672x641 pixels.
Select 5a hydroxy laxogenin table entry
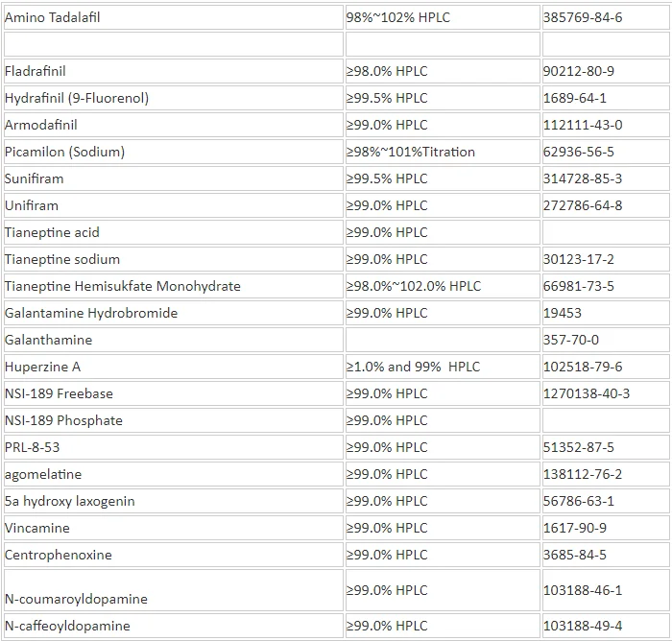[69, 501]
